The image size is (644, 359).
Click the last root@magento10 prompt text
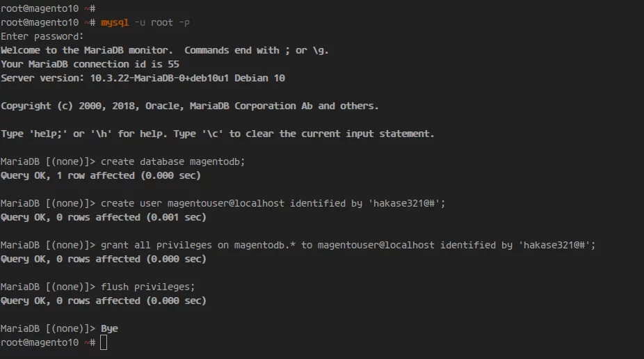point(48,342)
